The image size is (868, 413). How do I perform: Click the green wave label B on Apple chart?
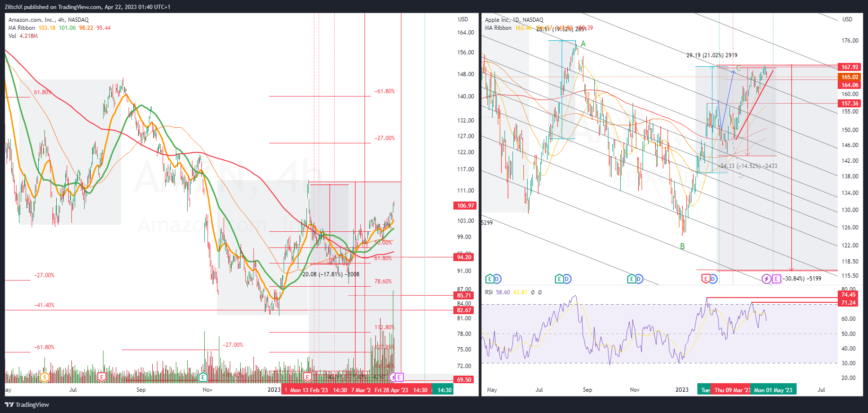coord(682,246)
